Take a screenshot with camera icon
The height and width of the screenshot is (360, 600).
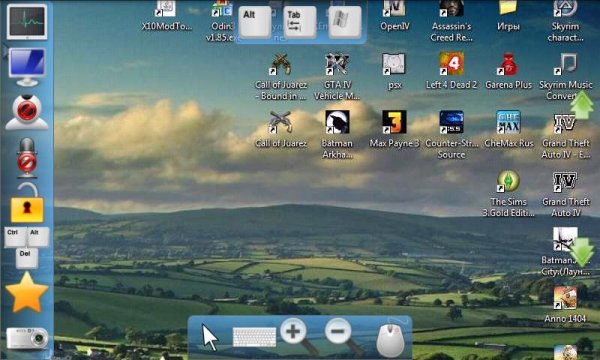(x=27, y=338)
